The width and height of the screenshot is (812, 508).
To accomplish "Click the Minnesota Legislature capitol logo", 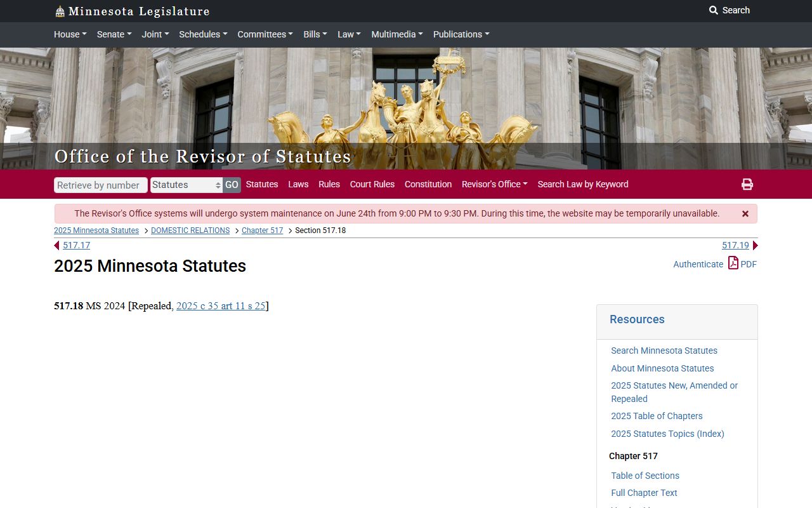I will [60, 11].
